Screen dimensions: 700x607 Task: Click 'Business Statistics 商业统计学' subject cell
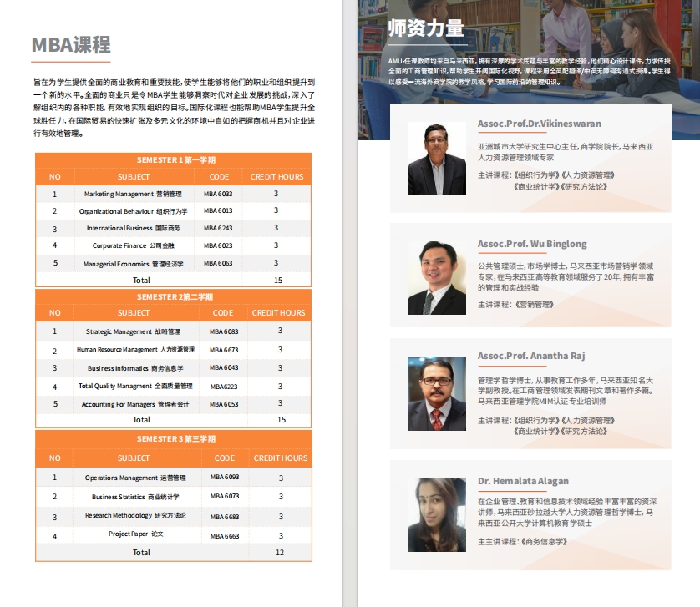click(x=135, y=497)
